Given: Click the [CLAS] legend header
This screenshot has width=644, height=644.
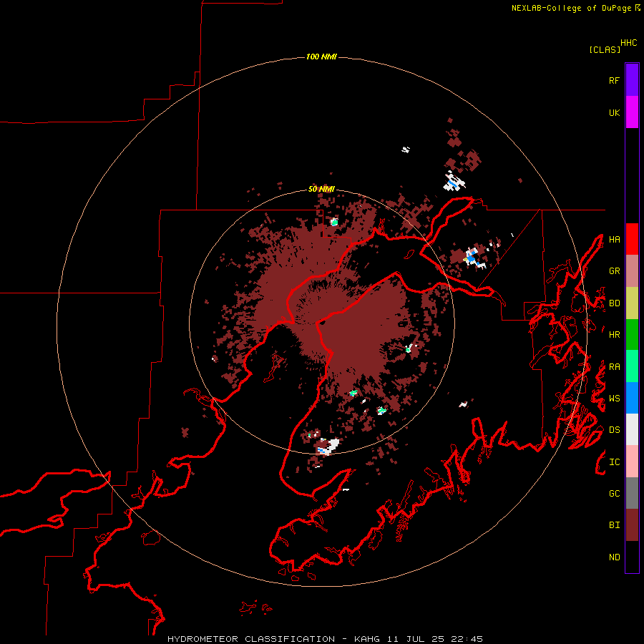Looking at the screenshot, I should pyautogui.click(x=605, y=49).
